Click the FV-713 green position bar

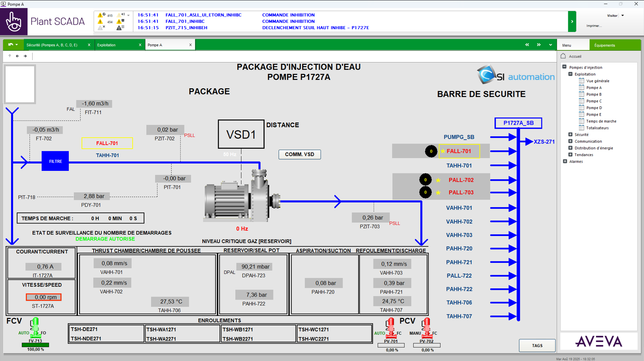pyautogui.click(x=35, y=345)
